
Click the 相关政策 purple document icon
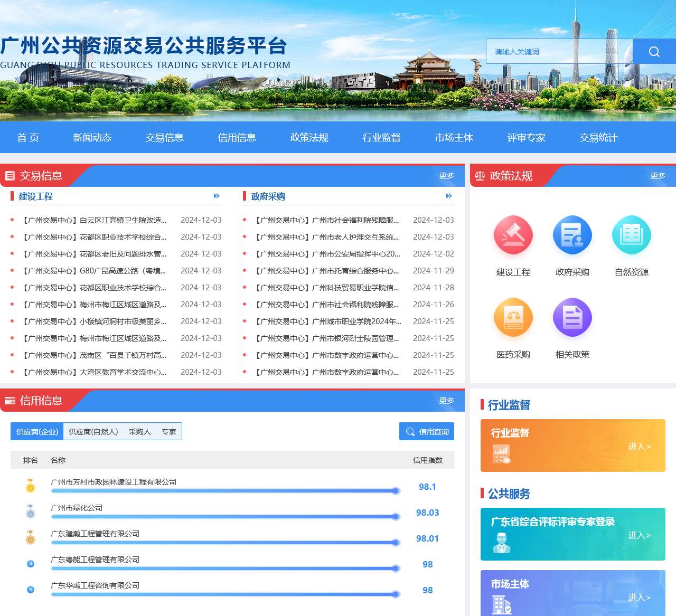[572, 318]
